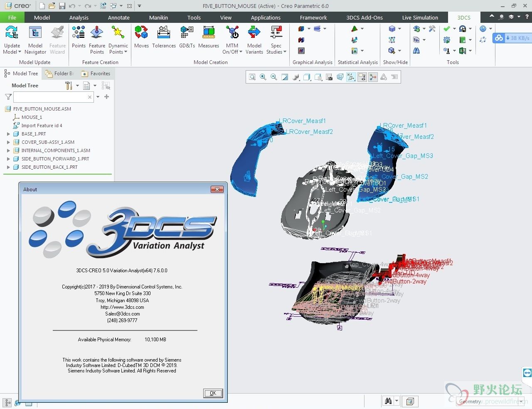Open the Tolerances tool

(164, 37)
